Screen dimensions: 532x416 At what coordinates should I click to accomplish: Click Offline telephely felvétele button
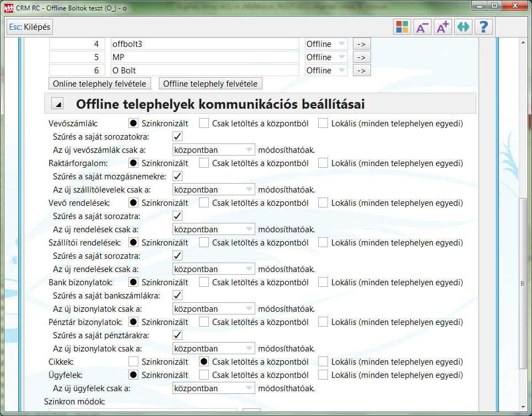pos(211,83)
